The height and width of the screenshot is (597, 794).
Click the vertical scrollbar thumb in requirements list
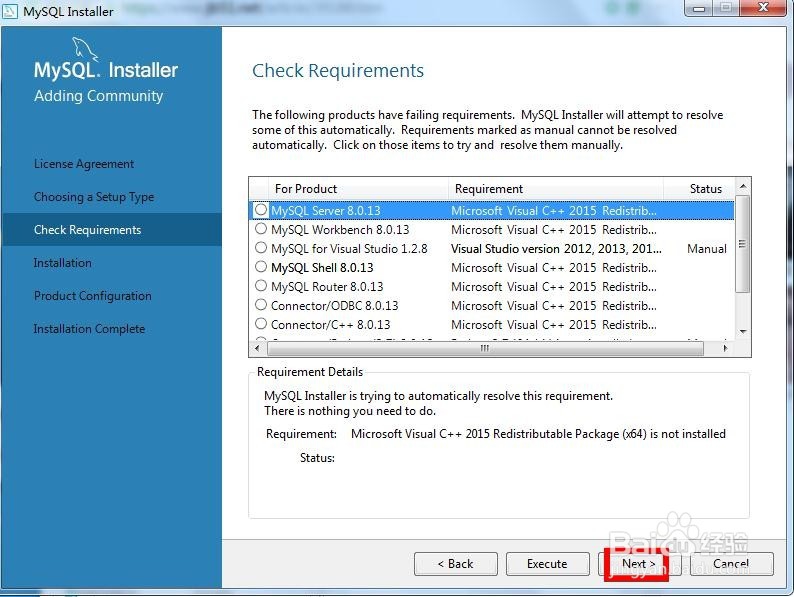click(742, 244)
